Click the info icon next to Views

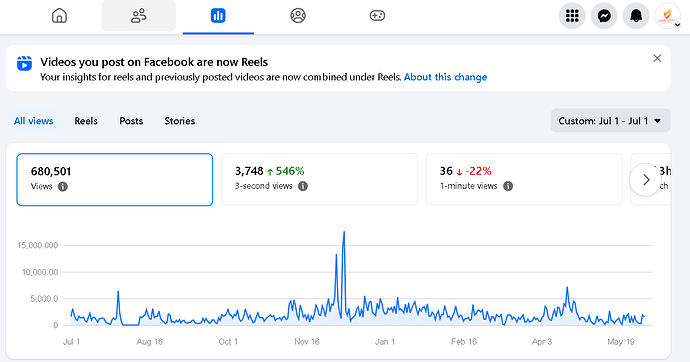[63, 186]
